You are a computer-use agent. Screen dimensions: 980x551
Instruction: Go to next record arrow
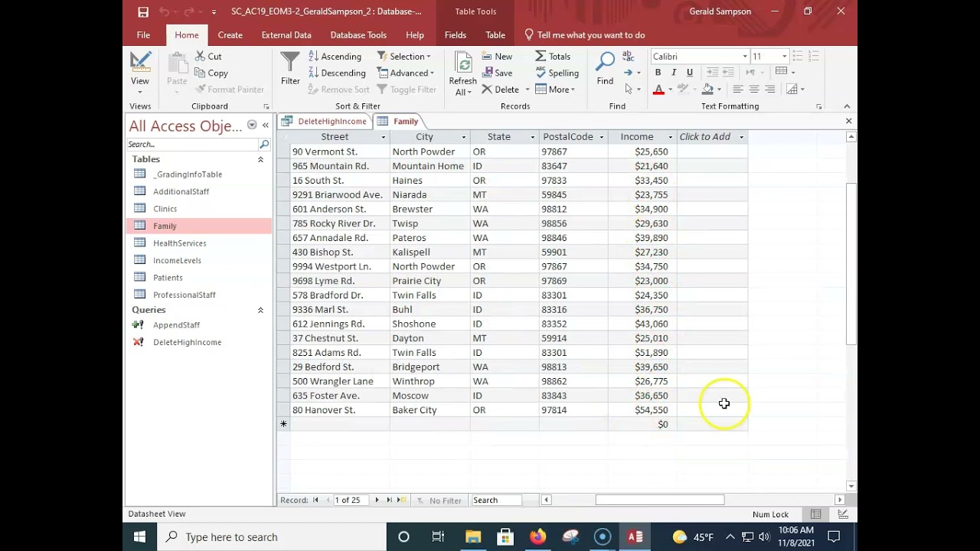377,500
